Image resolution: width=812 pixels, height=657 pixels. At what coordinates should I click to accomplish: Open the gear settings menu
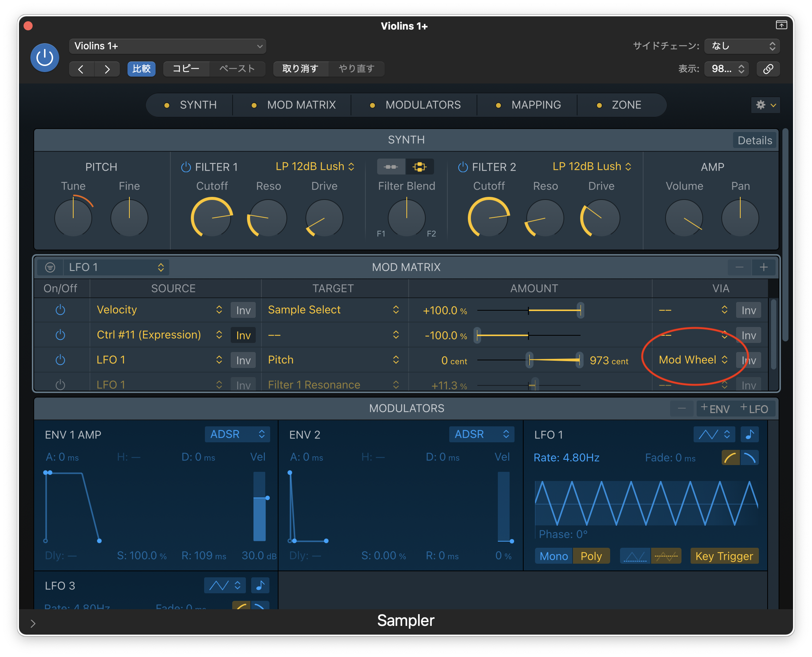(x=765, y=105)
